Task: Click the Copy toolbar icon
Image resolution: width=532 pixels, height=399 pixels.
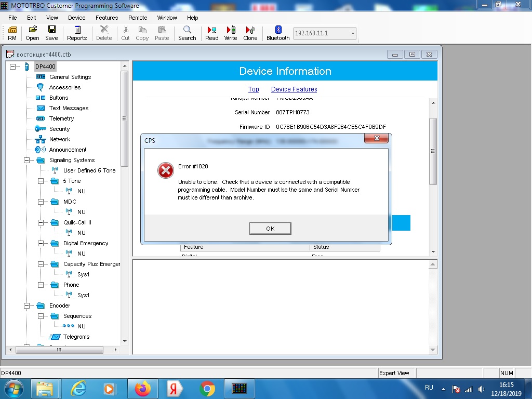Action: [142, 33]
